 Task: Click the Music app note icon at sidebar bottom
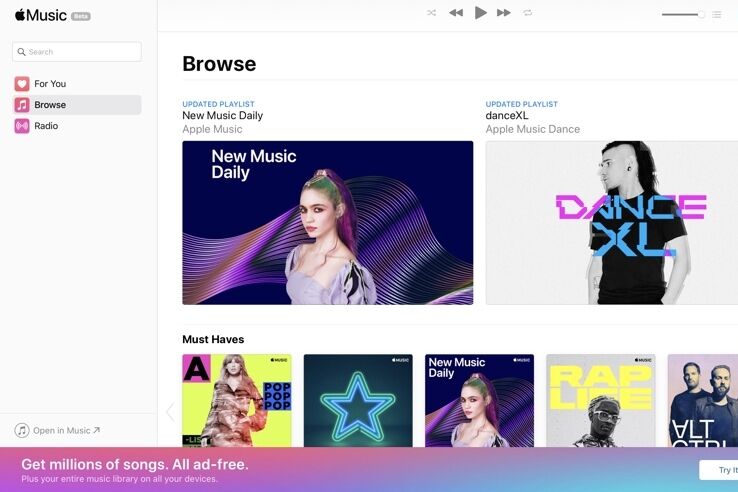point(22,430)
